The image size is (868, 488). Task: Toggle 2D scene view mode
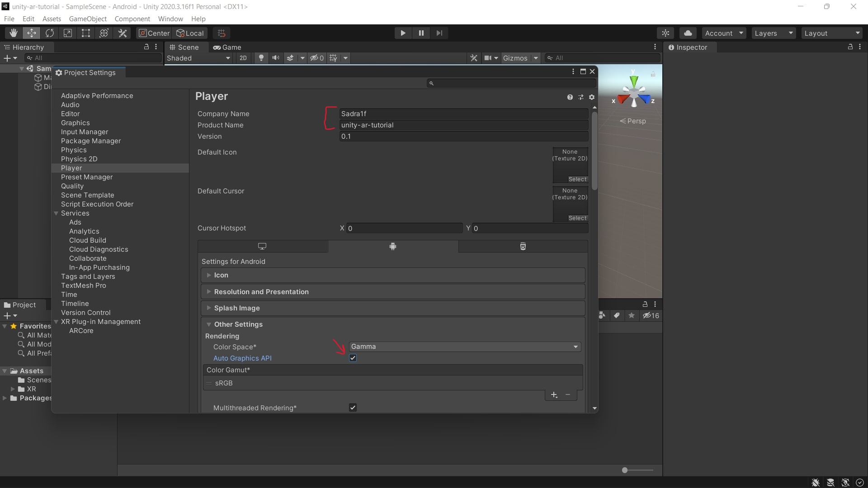(243, 58)
